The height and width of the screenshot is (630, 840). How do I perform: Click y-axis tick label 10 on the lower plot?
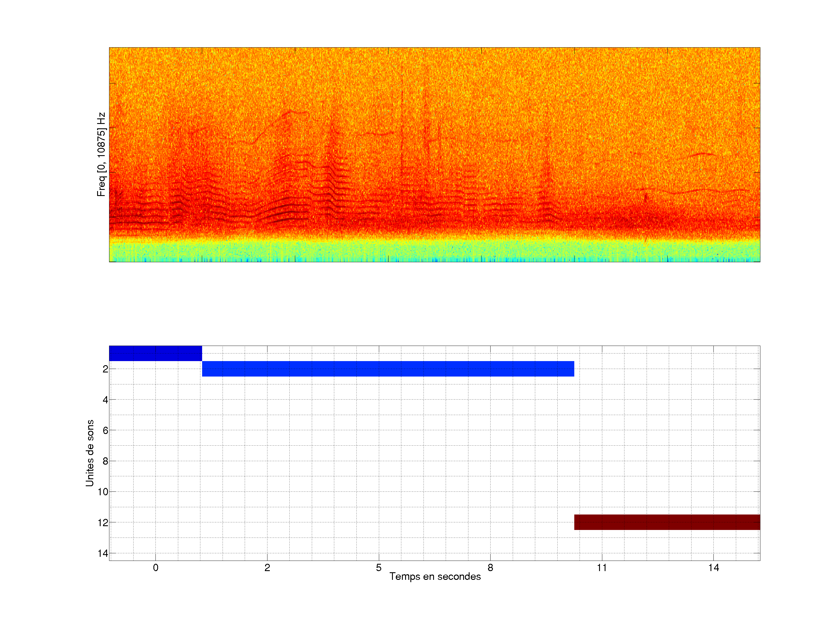103,492
